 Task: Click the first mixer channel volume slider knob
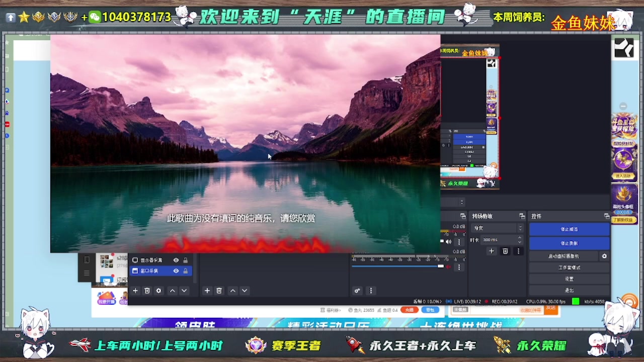tap(442, 241)
